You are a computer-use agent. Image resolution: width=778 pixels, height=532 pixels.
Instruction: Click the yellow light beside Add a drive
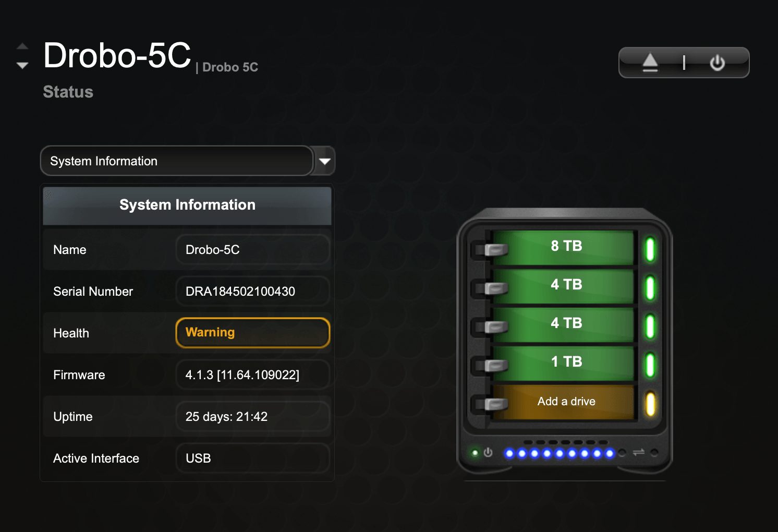click(650, 404)
